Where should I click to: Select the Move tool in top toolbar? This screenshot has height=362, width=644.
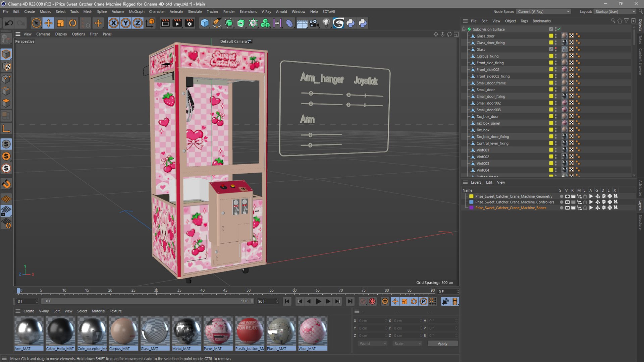(48, 23)
